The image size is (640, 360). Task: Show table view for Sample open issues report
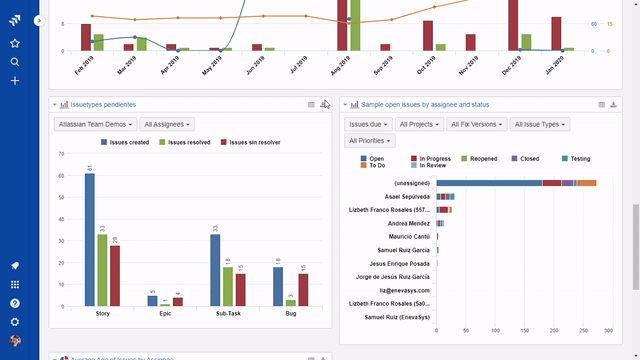[601, 105]
